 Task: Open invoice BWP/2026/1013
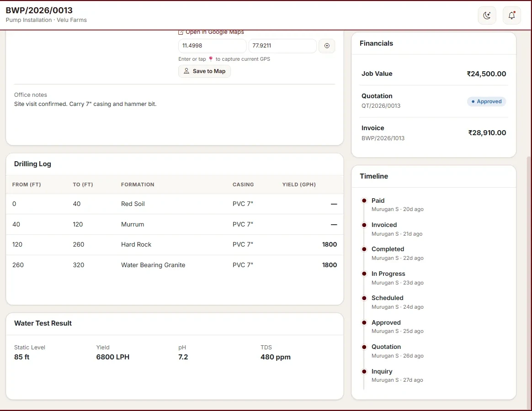coord(383,138)
